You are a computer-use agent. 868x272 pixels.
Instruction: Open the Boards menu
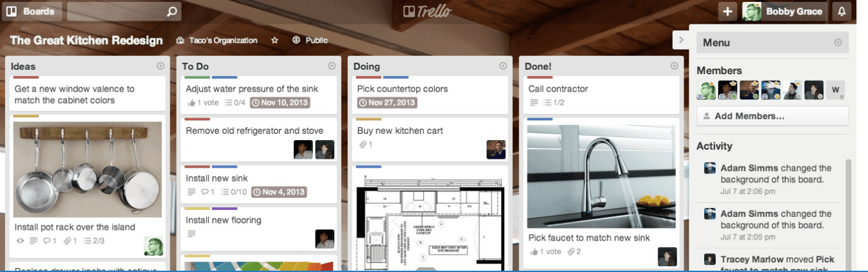[x=32, y=12]
